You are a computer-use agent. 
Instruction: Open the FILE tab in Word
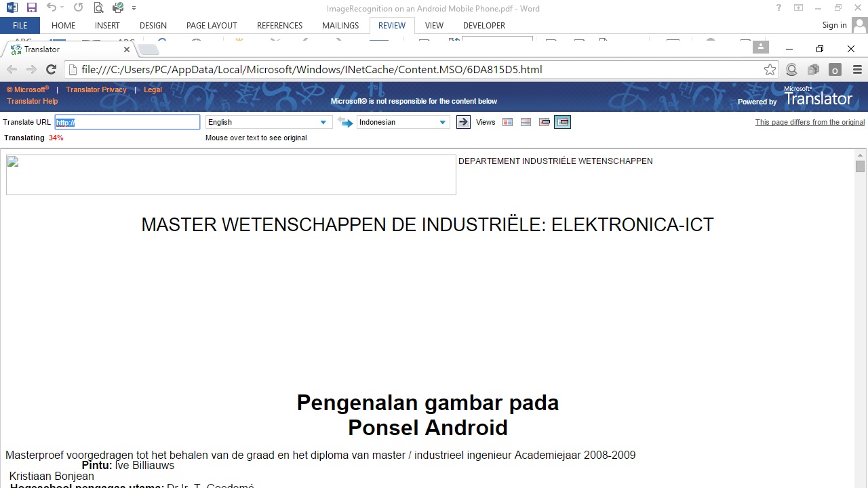[x=20, y=25]
